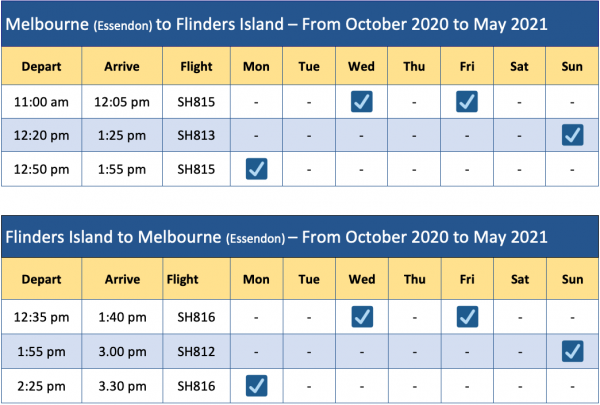Viewport: 600px width, 405px height.
Task: Click Sunday checkmark on flight SH813 row
Action: pos(573,134)
